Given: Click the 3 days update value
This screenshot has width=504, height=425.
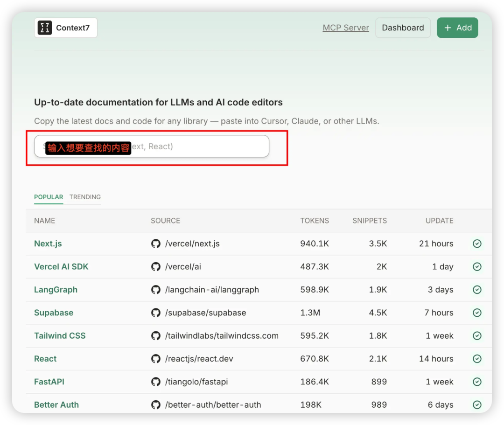Looking at the screenshot, I should 441,290.
